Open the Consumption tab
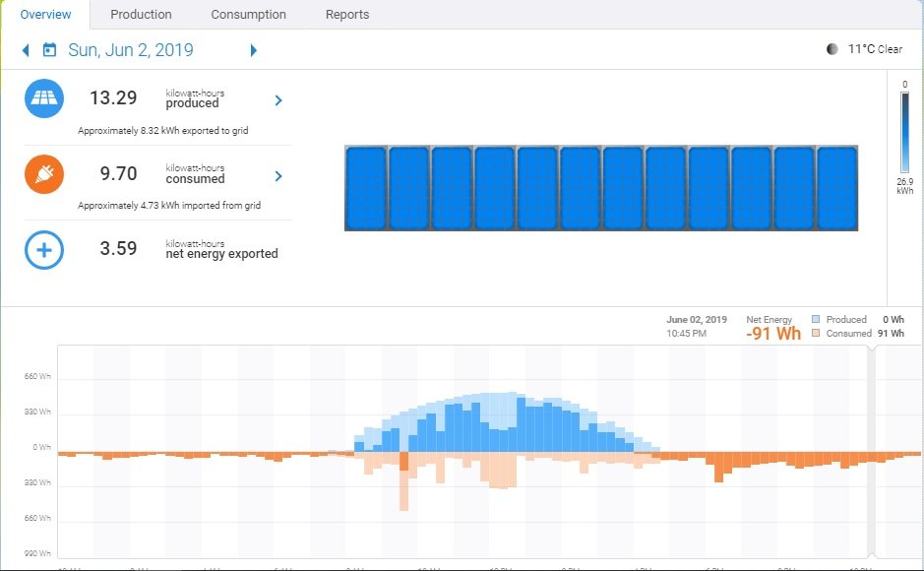Screen dimensions: 924x571 [x=248, y=14]
